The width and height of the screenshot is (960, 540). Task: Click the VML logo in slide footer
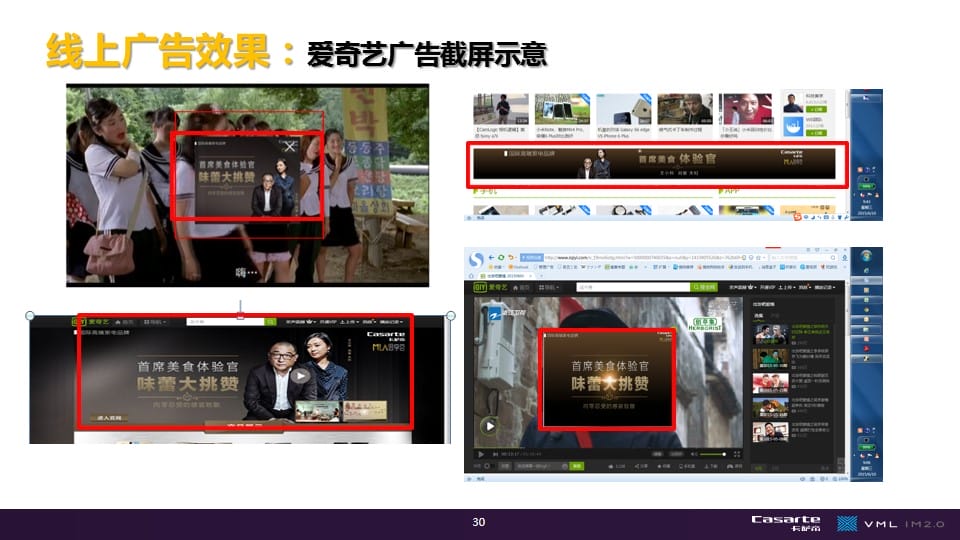[x=866, y=523]
